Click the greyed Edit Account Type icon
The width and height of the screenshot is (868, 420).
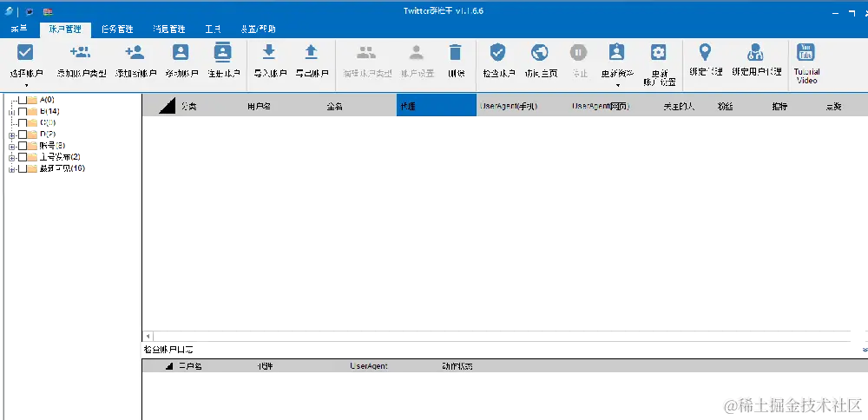coord(366,53)
